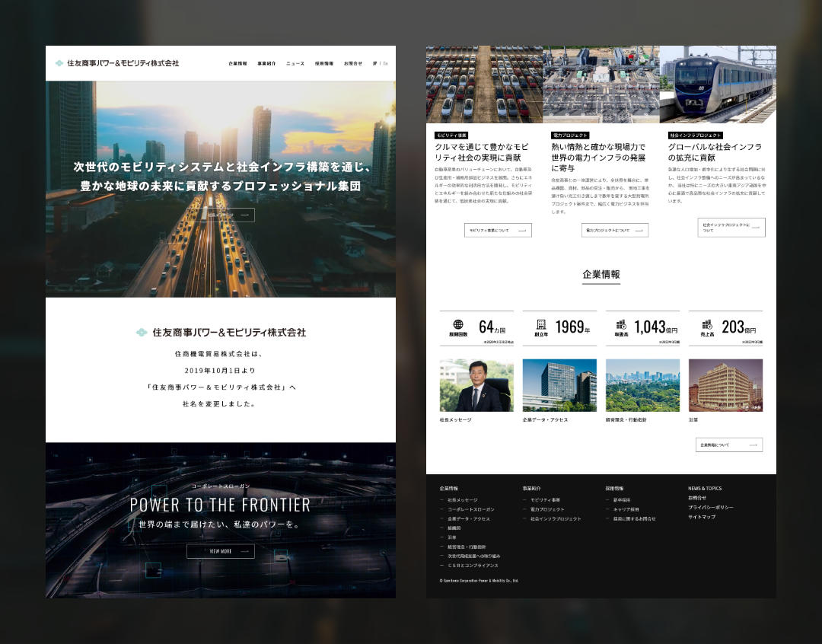Image resolution: width=822 pixels, height=644 pixels.
Task: Click the 電力プロジェクト category tag
Action: coord(570,135)
